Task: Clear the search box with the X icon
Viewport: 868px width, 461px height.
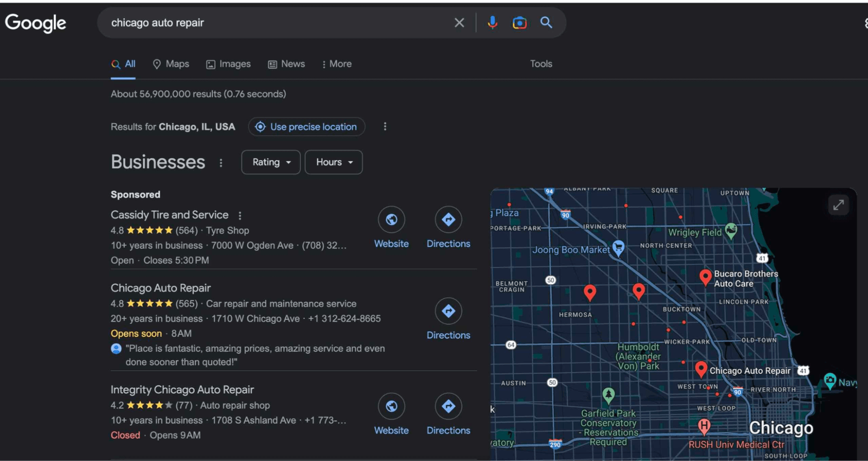Action: click(459, 23)
